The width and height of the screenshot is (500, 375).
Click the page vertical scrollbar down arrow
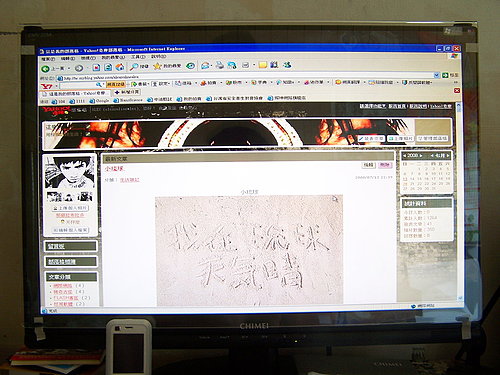[x=460, y=297]
